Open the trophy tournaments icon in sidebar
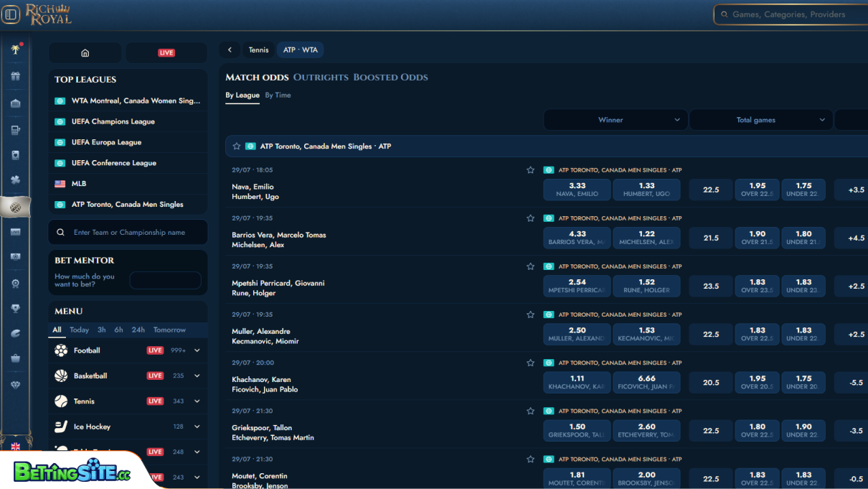This screenshot has height=489, width=868. 16,309
